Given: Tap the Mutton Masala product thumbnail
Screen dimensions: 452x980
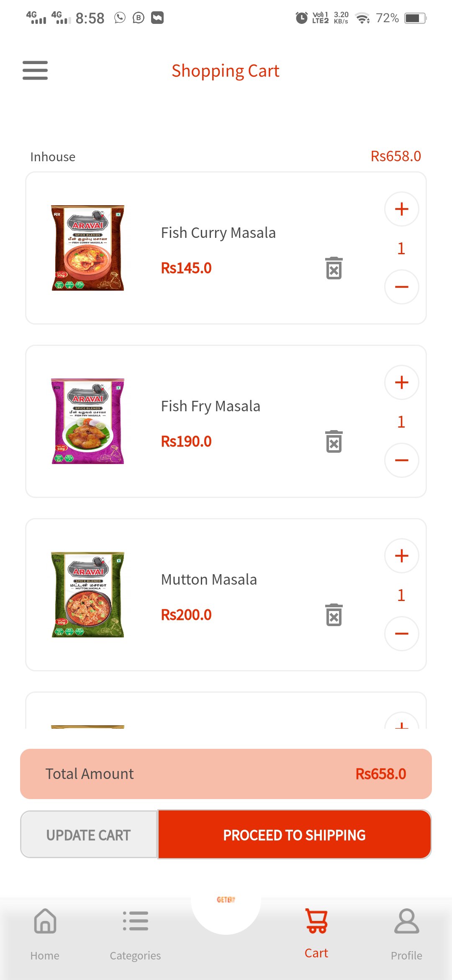Looking at the screenshot, I should pyautogui.click(x=87, y=595).
